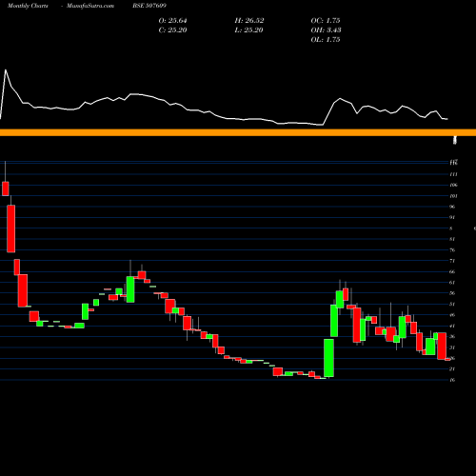Click the 61 price axis label
The height and width of the screenshot is (476, 476).
[452, 283]
